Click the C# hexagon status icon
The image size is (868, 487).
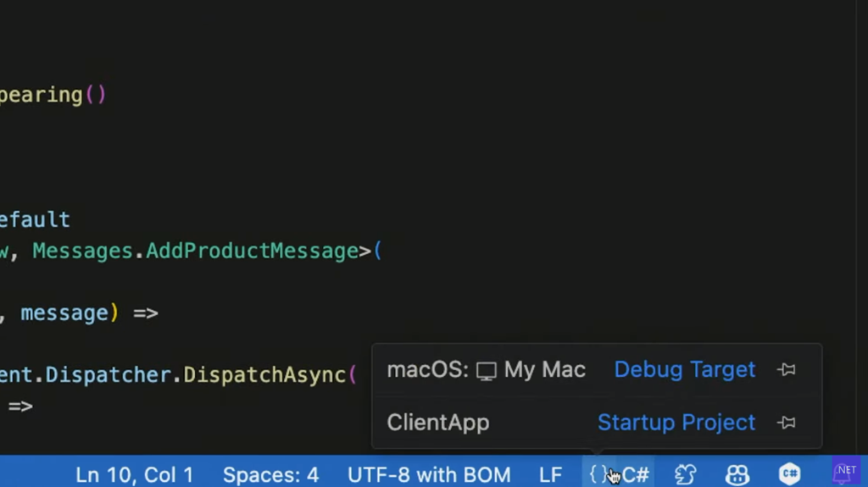(789, 474)
